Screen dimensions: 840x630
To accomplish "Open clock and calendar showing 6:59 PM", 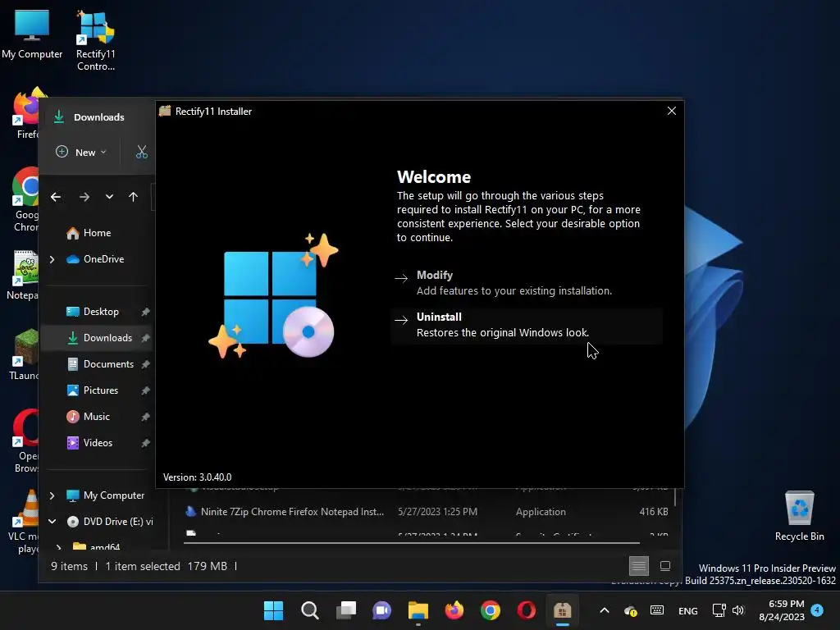I will [x=782, y=610].
